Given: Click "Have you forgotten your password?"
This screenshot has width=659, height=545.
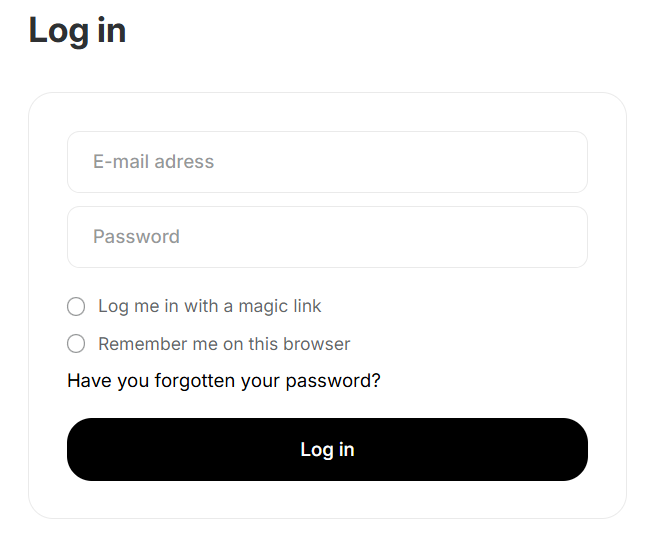Looking at the screenshot, I should (224, 381).
